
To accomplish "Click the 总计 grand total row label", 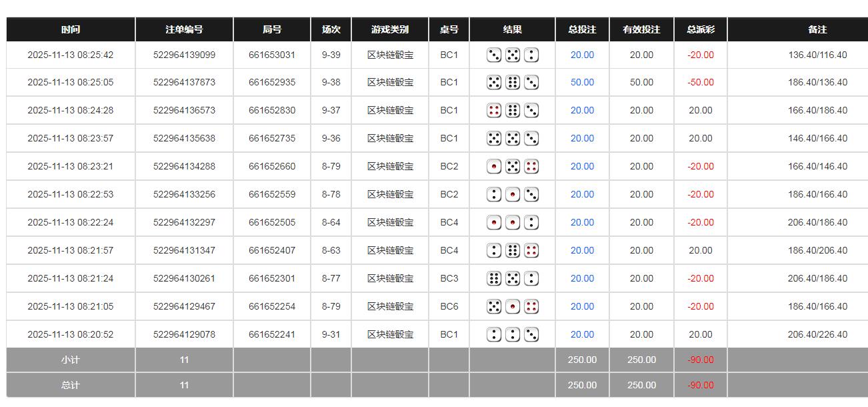I will (x=71, y=385).
